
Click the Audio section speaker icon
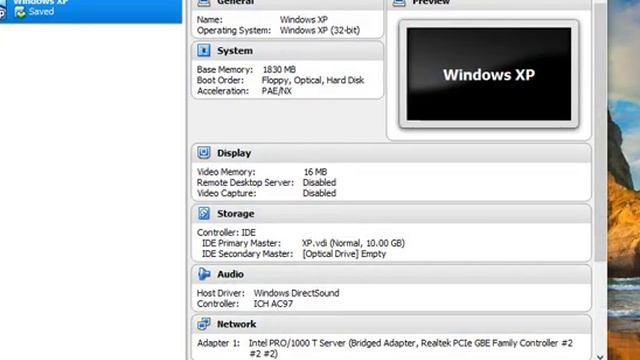coord(204,274)
